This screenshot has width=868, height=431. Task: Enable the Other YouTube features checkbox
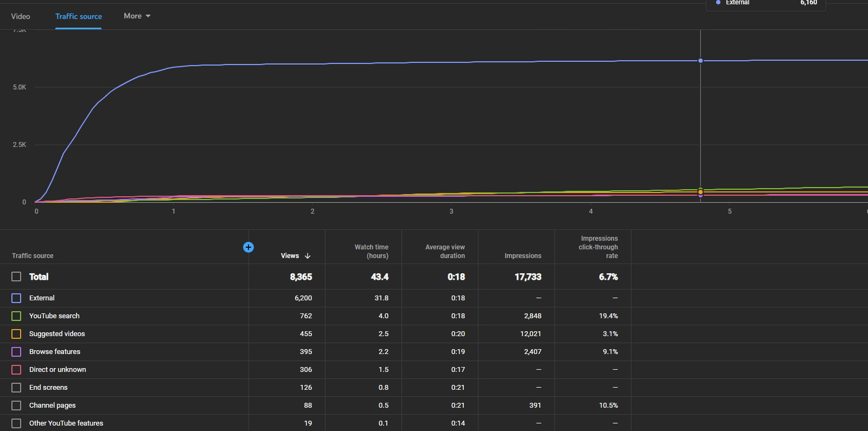pyautogui.click(x=16, y=423)
